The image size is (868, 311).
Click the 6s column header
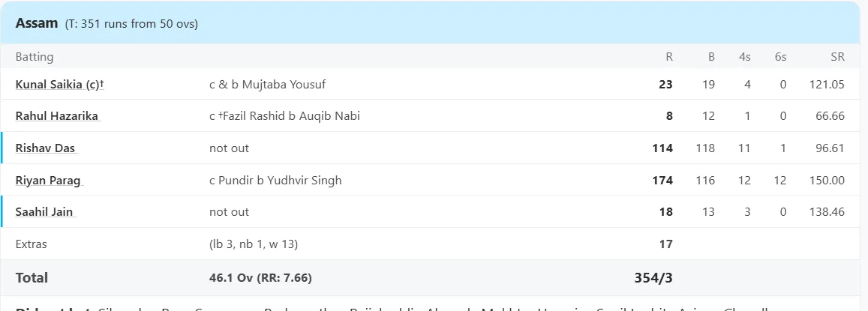click(780, 57)
